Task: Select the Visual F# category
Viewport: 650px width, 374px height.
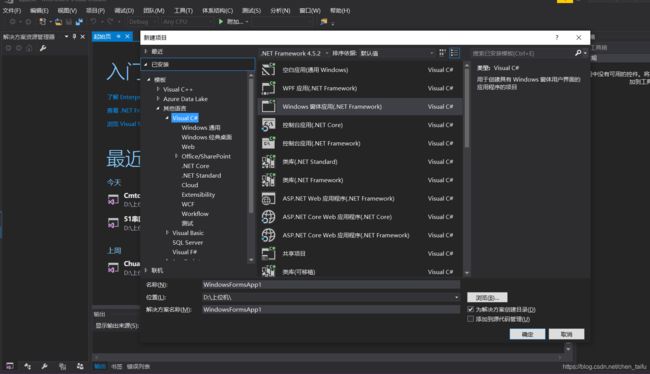Action: point(184,252)
